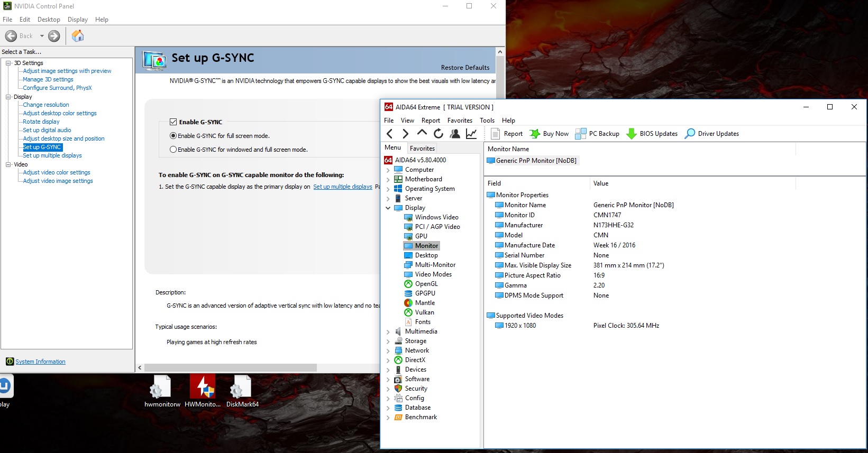Viewport: 868px width, 453px height.
Task: Click Buy Now in AIDA64 toolbar
Action: [549, 134]
